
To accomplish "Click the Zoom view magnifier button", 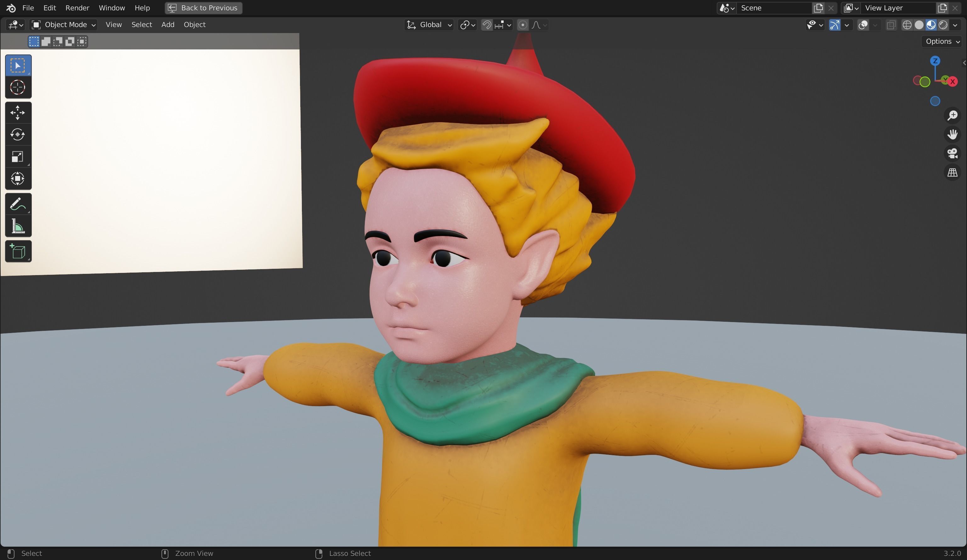I will pos(953,115).
